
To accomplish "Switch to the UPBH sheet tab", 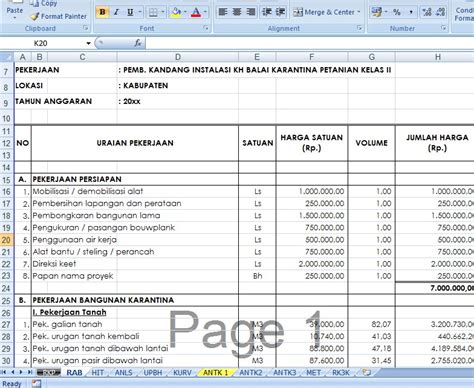I will 153,372.
